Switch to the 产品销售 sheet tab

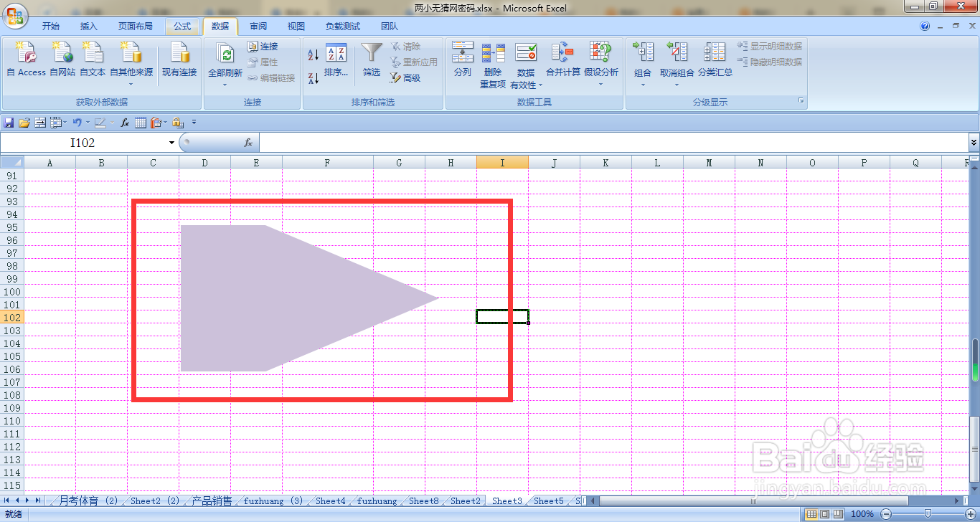click(x=212, y=501)
